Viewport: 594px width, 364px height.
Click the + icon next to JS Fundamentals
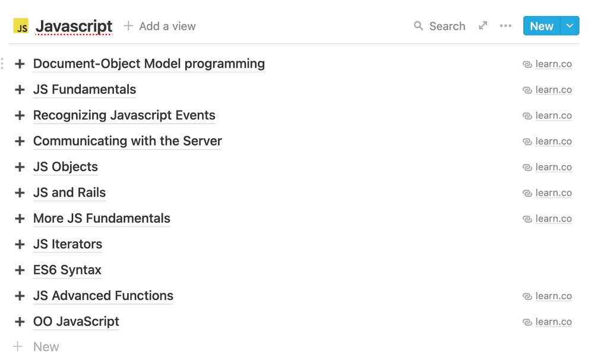[20, 89]
